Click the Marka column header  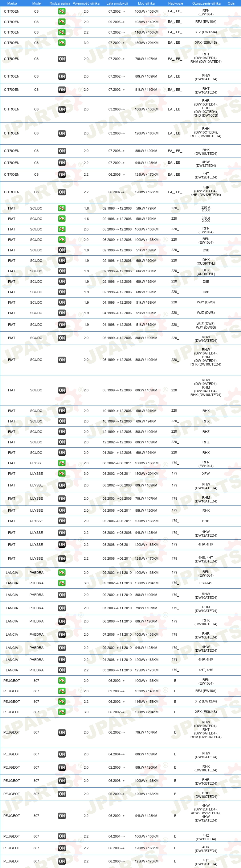[x=12, y=3]
